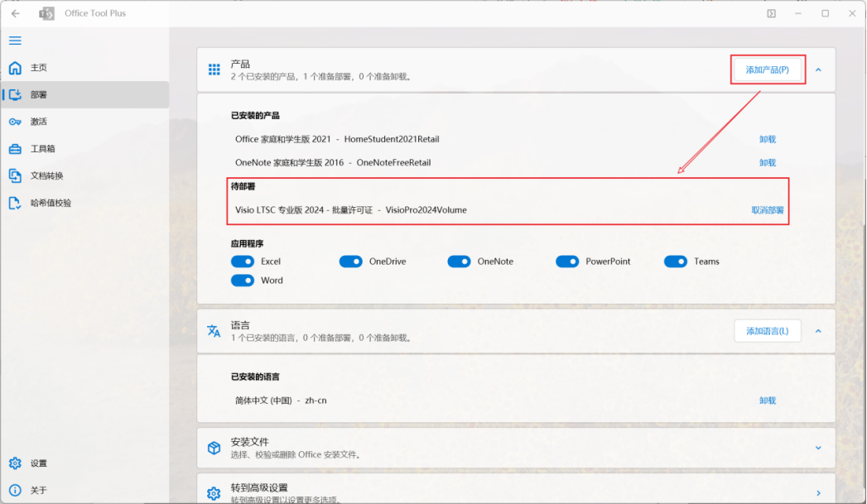Click 卸载 for Office 家庭和学生版 2021

tap(768, 139)
